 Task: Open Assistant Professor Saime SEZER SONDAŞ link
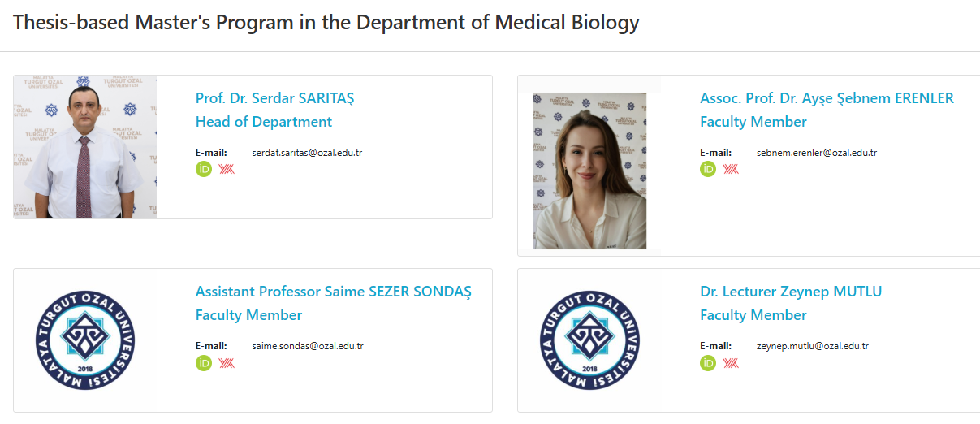pos(333,292)
